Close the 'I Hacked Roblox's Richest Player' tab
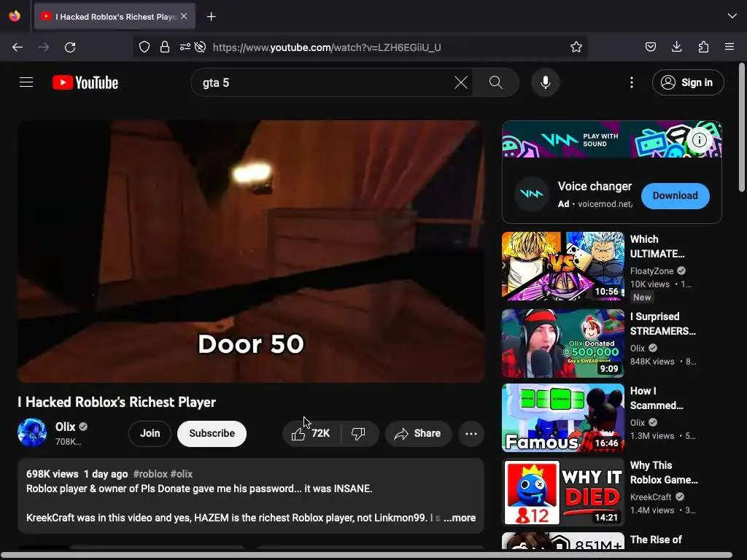 click(x=184, y=16)
